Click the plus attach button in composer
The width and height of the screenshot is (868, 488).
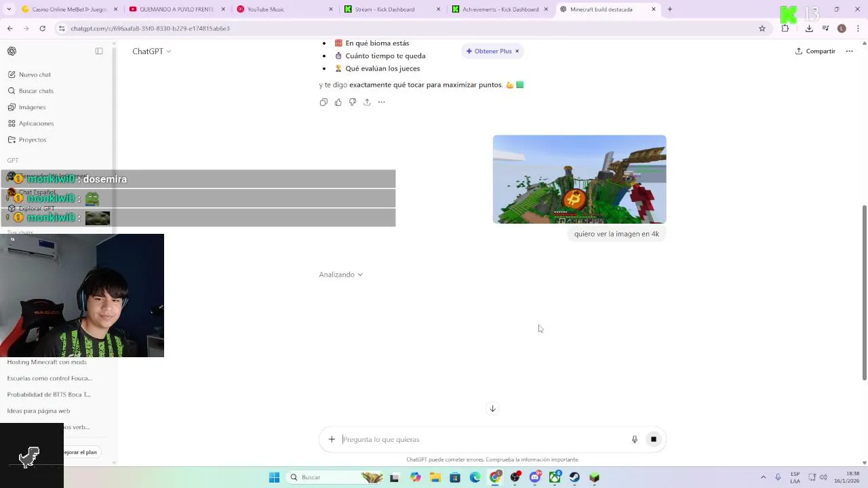(332, 439)
